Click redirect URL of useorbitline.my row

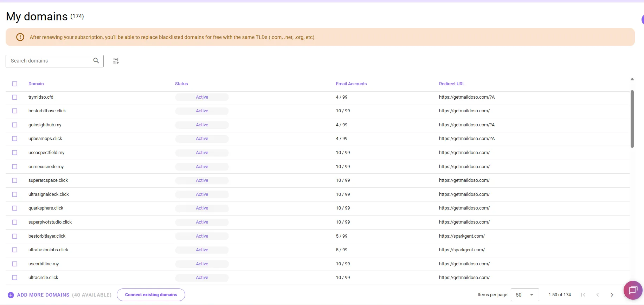click(x=464, y=264)
